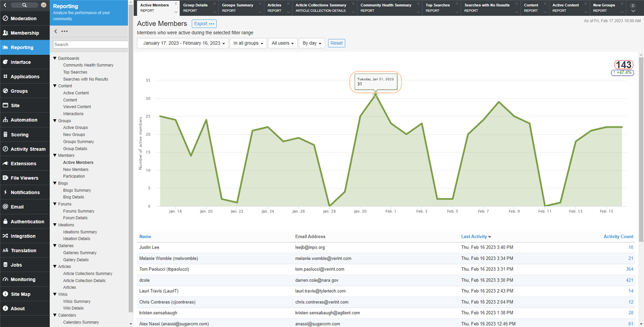Image resolution: width=644 pixels, height=327 pixels.
Task: Click in the Reporting search field
Action: point(90,44)
